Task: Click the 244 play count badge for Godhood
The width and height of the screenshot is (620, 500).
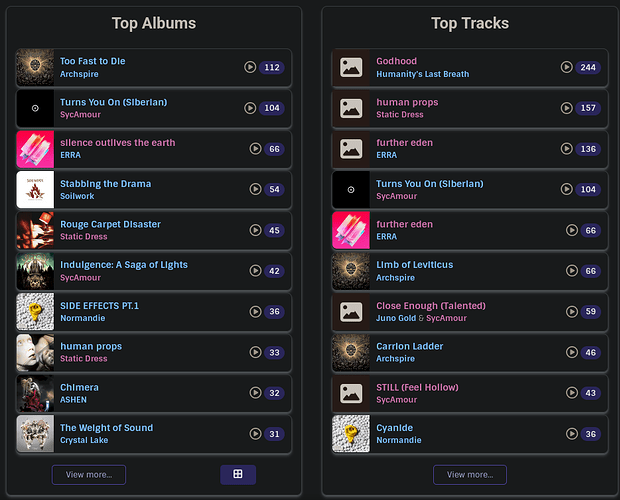Action: tap(588, 68)
